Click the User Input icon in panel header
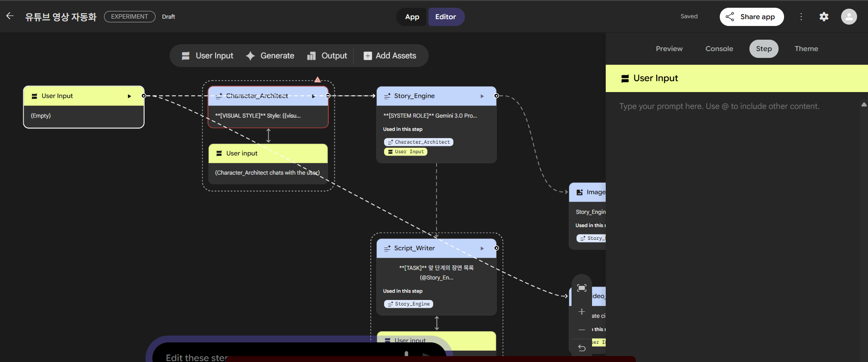 pos(625,78)
